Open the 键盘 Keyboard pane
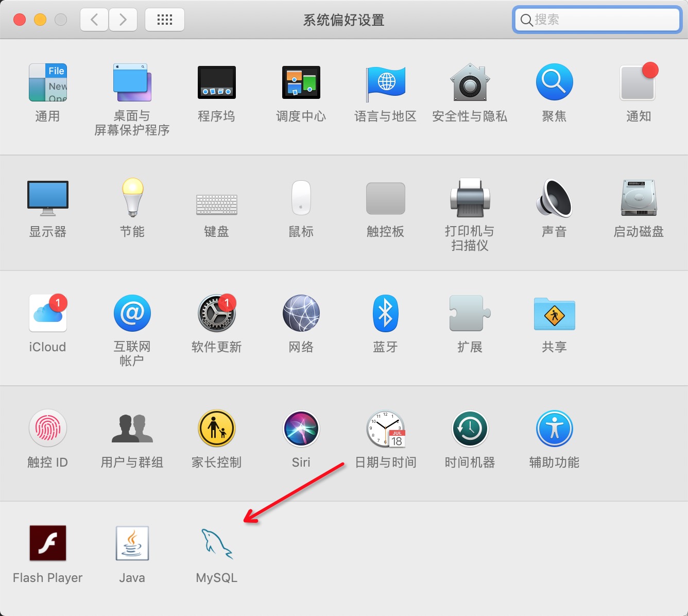The image size is (688, 616). tap(217, 204)
